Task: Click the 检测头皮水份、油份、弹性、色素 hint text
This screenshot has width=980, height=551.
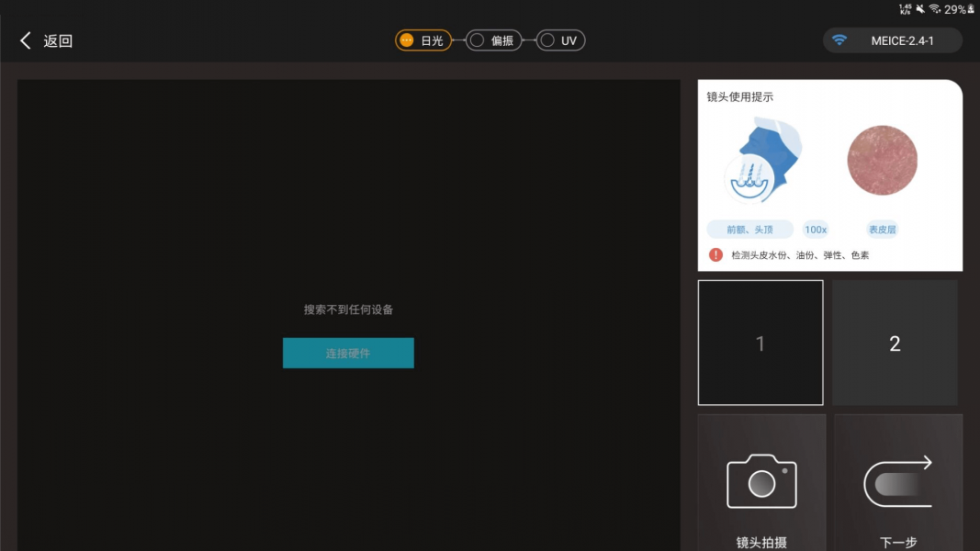Action: (800, 255)
